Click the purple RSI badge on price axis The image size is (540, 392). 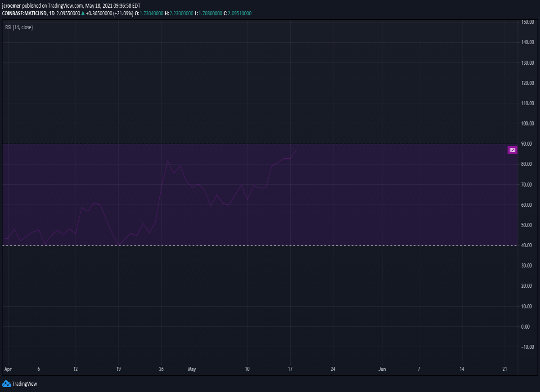512,150
